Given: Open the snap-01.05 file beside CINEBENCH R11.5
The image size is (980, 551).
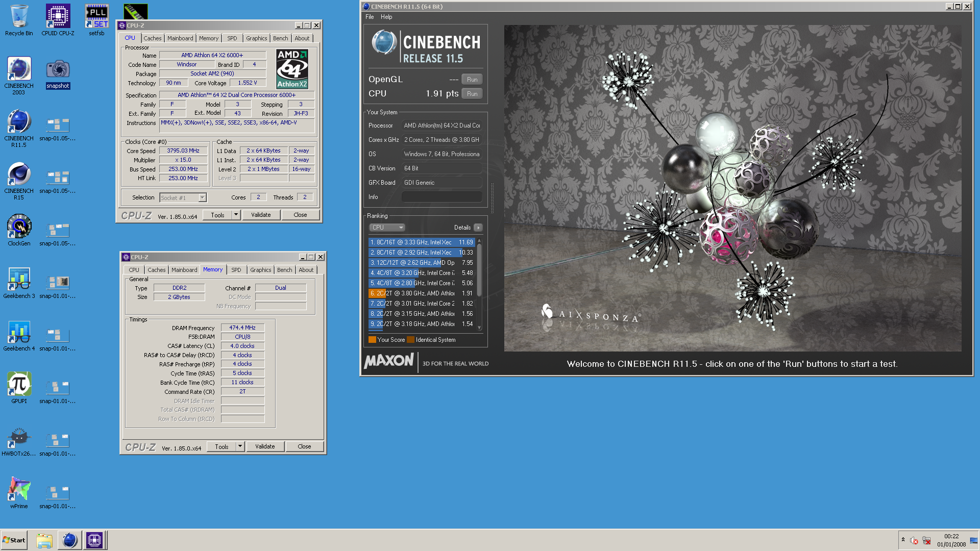Looking at the screenshot, I should point(58,129).
